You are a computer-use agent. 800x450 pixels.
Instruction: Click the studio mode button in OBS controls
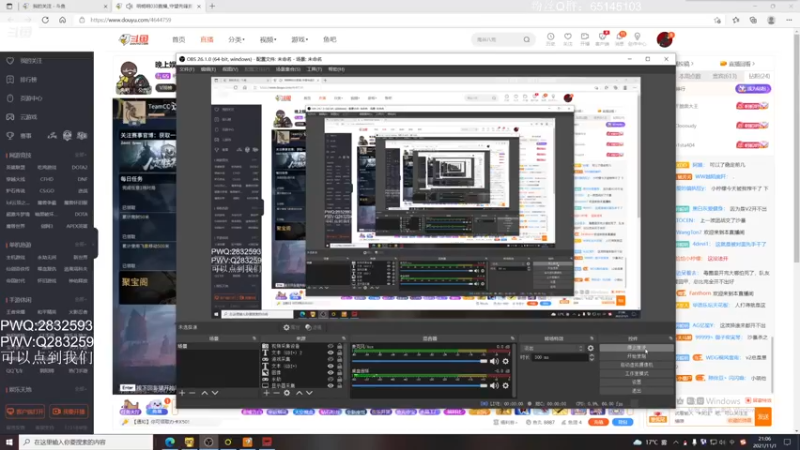[636, 373]
